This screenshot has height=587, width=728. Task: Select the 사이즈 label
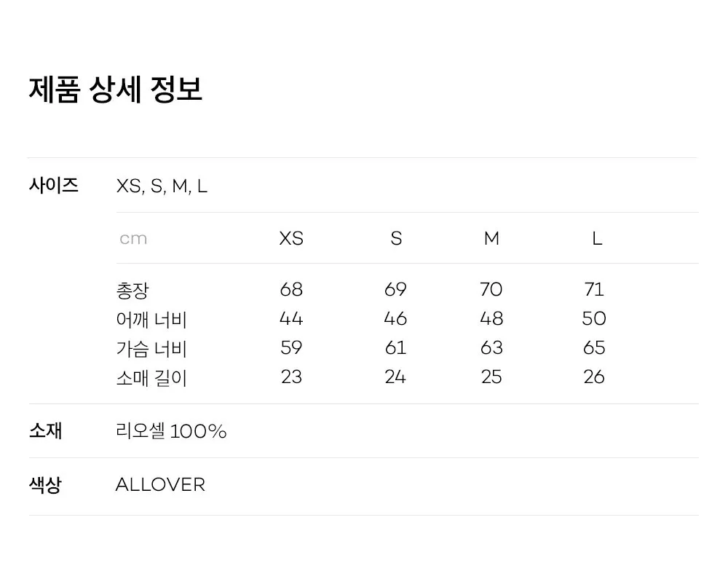tap(53, 185)
